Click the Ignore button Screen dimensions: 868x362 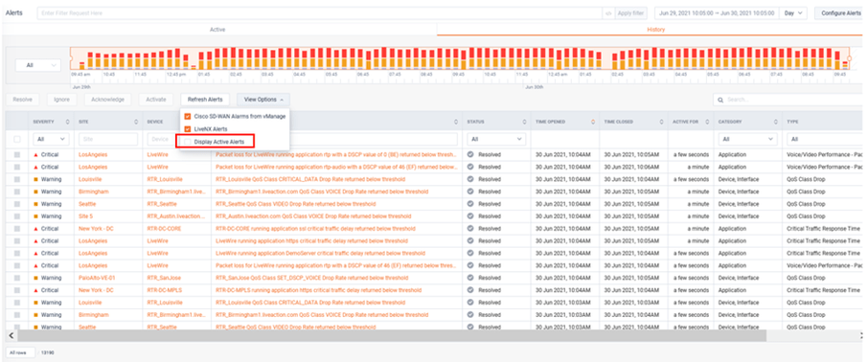61,100
